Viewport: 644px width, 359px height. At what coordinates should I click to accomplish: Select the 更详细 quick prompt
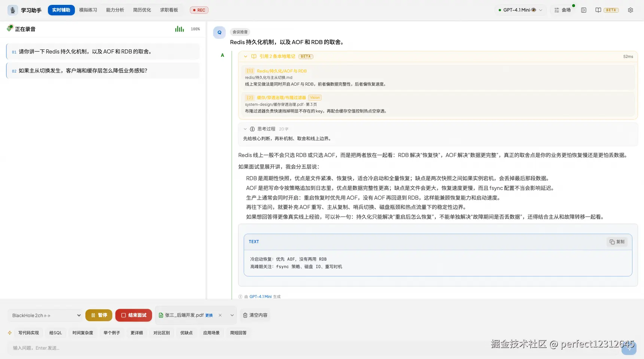137,333
